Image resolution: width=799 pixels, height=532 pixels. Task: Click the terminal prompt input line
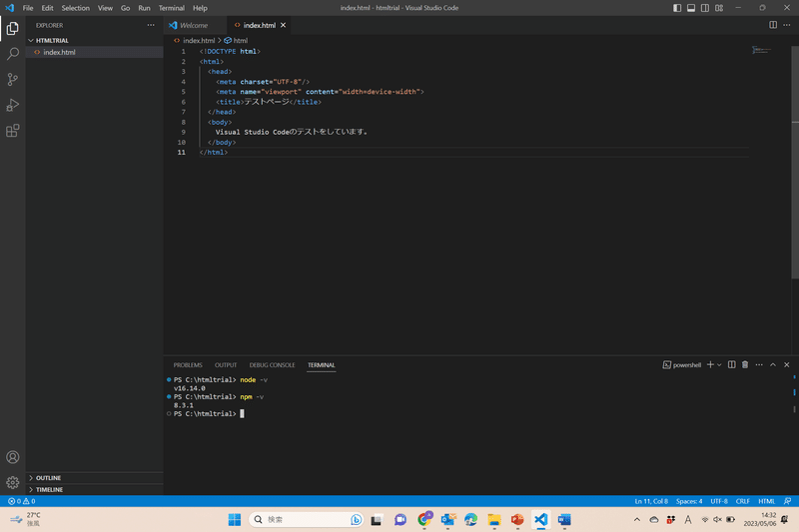point(209,414)
